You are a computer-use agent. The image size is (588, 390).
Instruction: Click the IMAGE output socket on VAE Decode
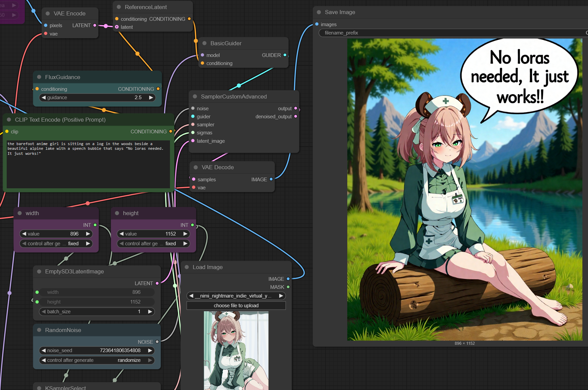(x=271, y=180)
